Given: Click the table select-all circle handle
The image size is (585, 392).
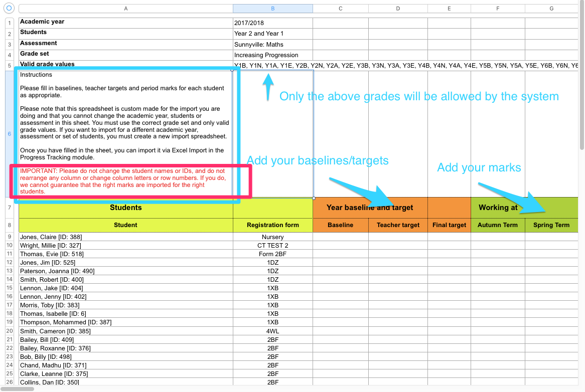Looking at the screenshot, I should tap(9, 9).
